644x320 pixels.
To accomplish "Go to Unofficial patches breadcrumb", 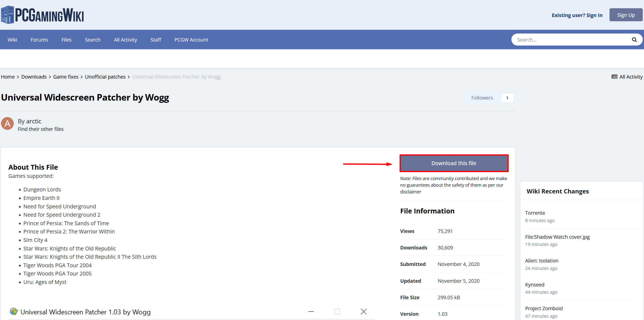I will tap(105, 77).
